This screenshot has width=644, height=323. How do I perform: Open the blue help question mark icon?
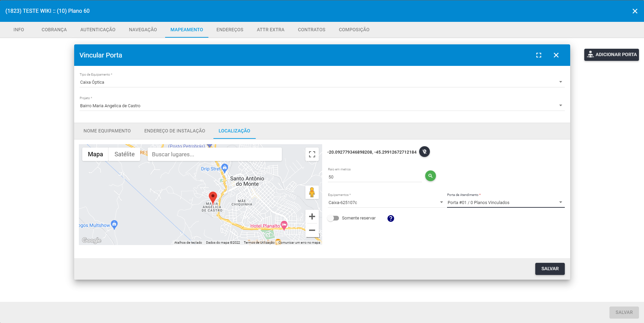coord(391,218)
